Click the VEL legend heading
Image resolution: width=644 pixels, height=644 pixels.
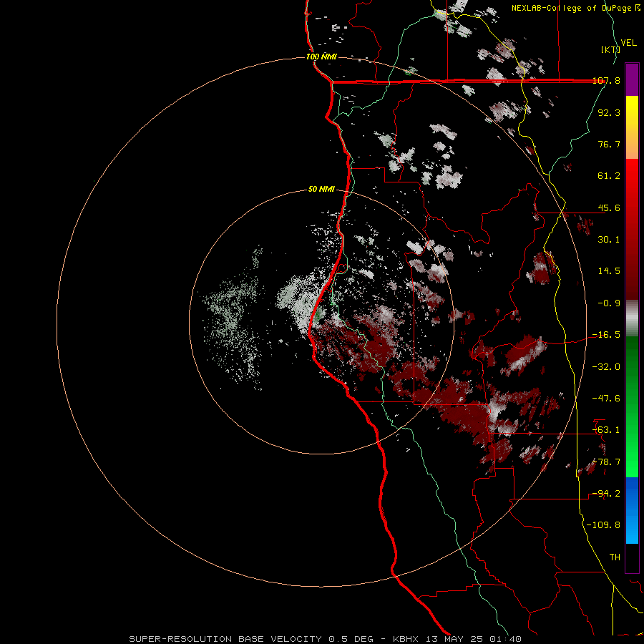point(628,43)
